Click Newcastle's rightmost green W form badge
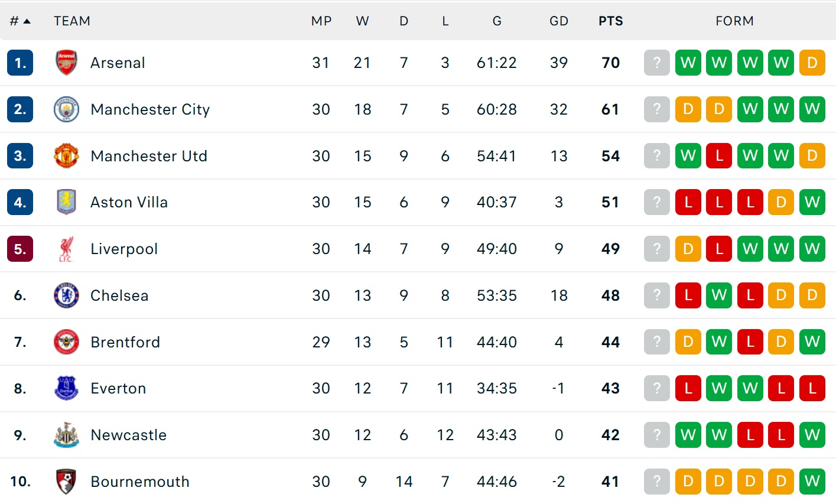The height and width of the screenshot is (504, 836). (x=812, y=435)
